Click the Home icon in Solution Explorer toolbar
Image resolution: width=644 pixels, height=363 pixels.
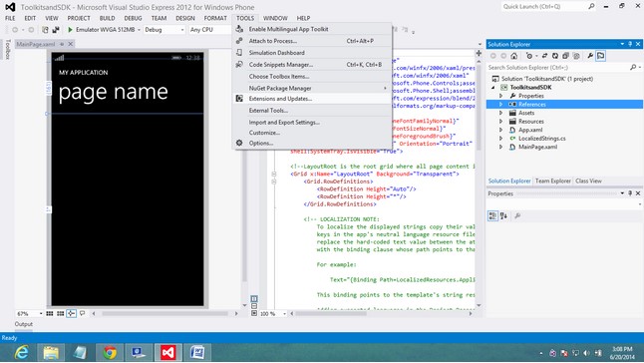(x=513, y=56)
